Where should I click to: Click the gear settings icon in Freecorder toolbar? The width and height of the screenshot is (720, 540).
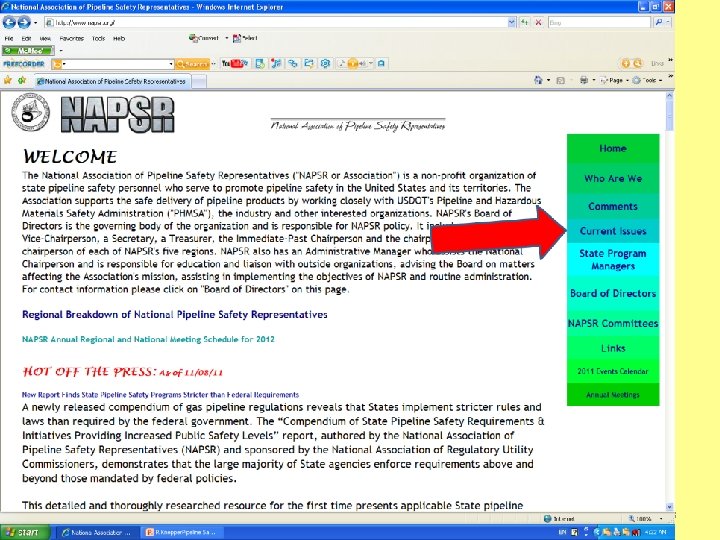pos(325,63)
